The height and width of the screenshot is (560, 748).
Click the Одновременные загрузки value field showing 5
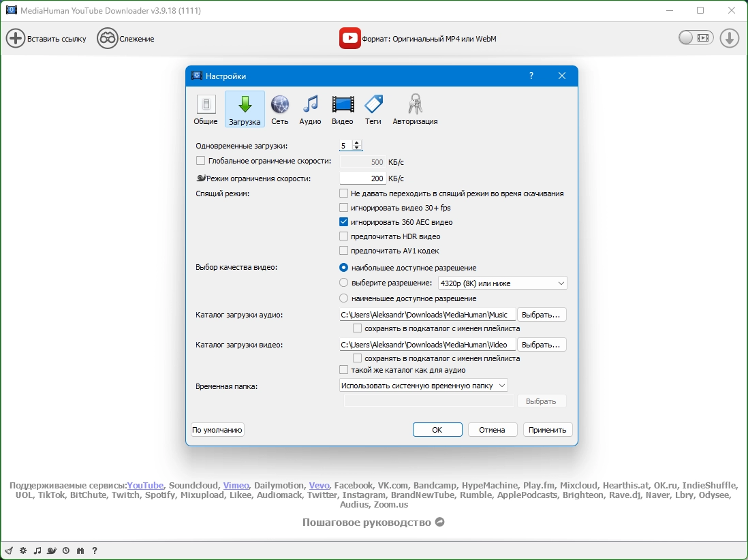(345, 146)
